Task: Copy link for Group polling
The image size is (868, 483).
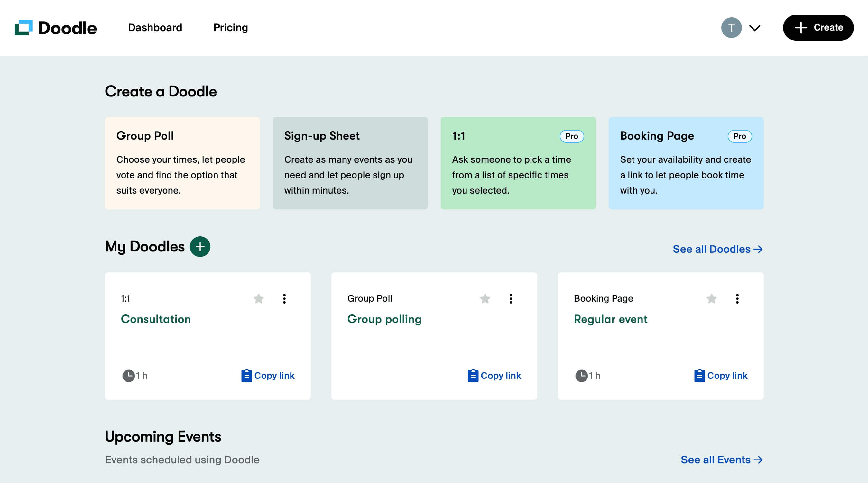Action: click(x=494, y=376)
